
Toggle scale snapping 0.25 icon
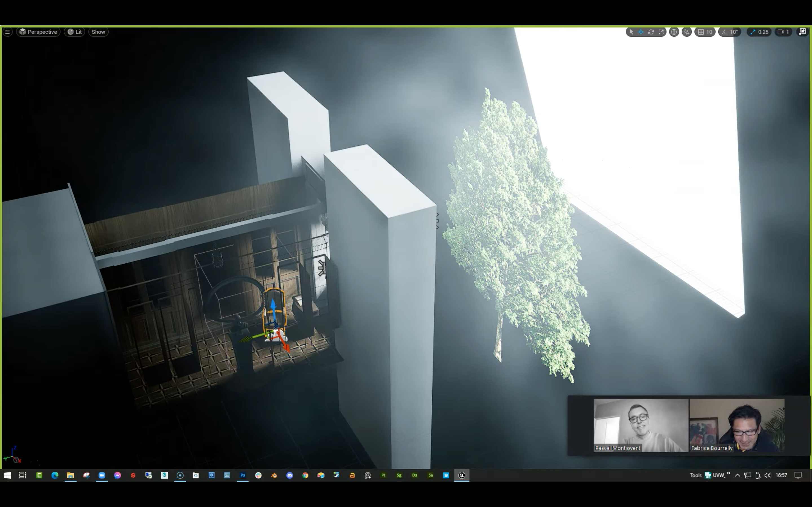click(753, 32)
